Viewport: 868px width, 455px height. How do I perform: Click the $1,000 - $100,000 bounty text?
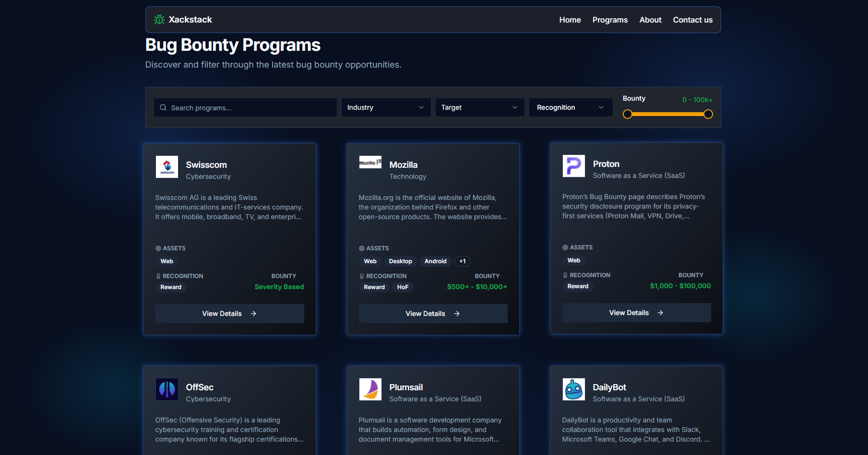point(680,286)
